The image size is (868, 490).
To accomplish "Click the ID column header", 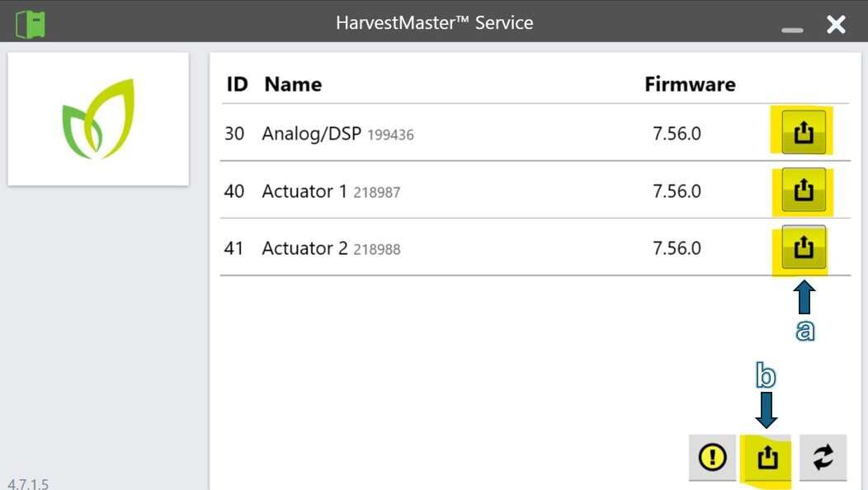I will [237, 84].
